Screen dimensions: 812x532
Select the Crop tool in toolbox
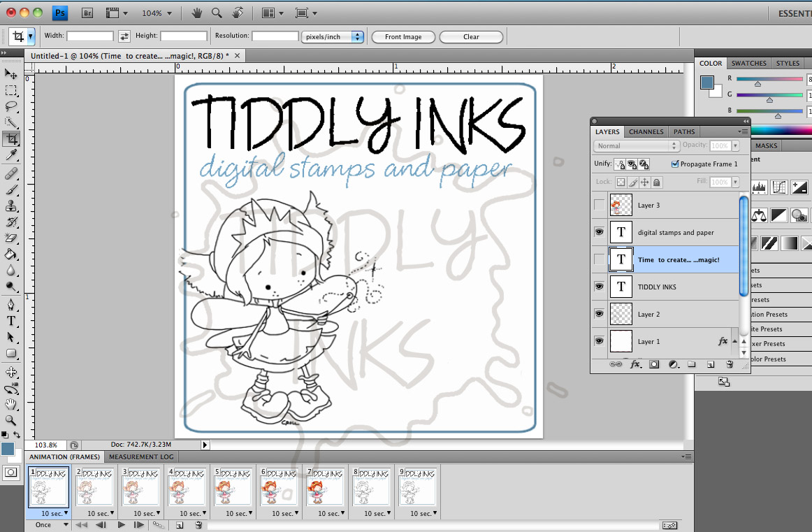(x=11, y=138)
